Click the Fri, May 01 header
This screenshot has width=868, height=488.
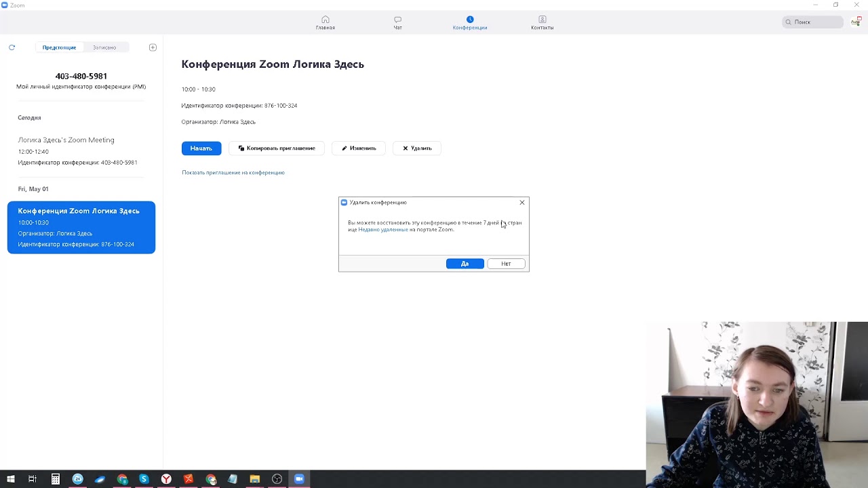(33, 189)
